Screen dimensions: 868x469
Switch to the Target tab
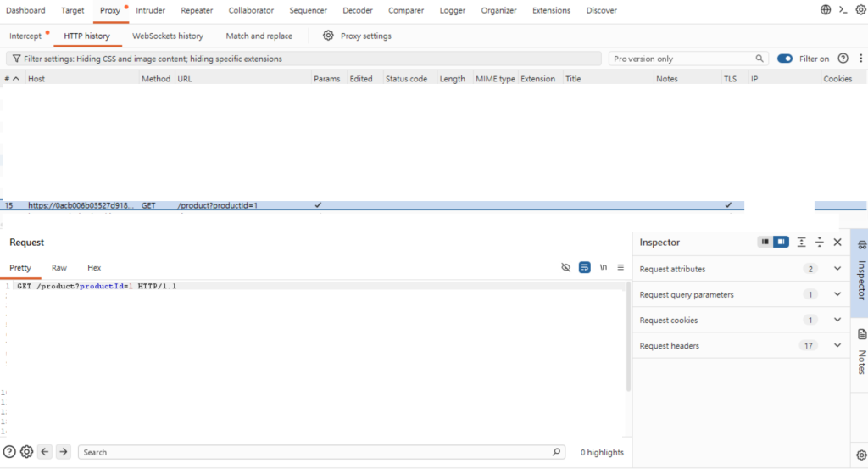73,10
